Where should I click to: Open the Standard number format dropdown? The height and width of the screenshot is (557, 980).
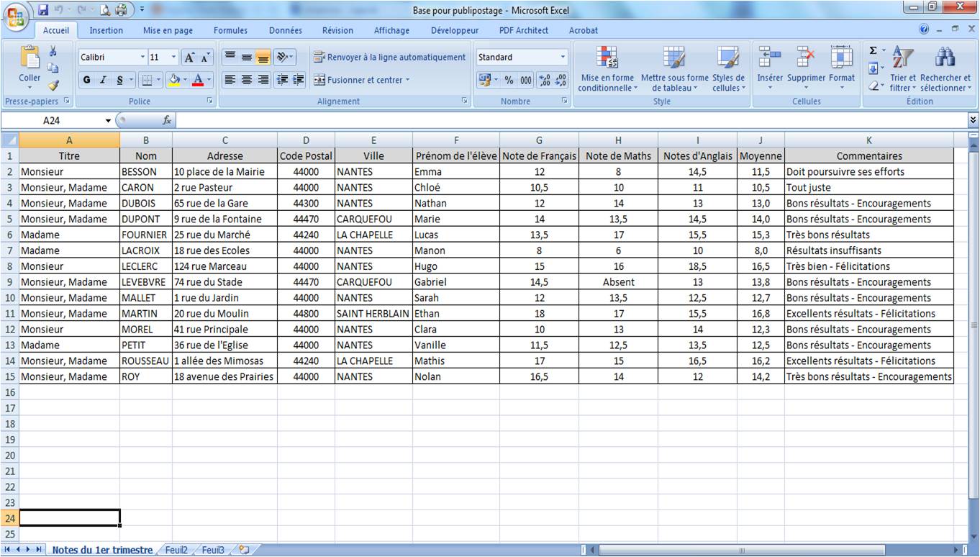563,57
